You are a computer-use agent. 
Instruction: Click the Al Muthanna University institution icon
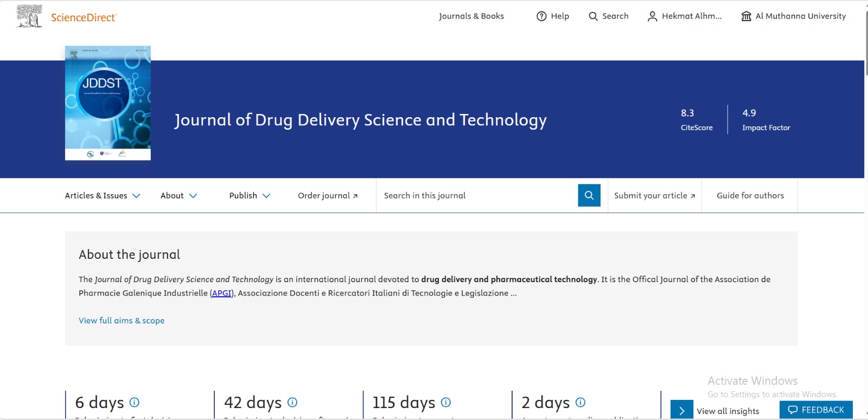746,16
